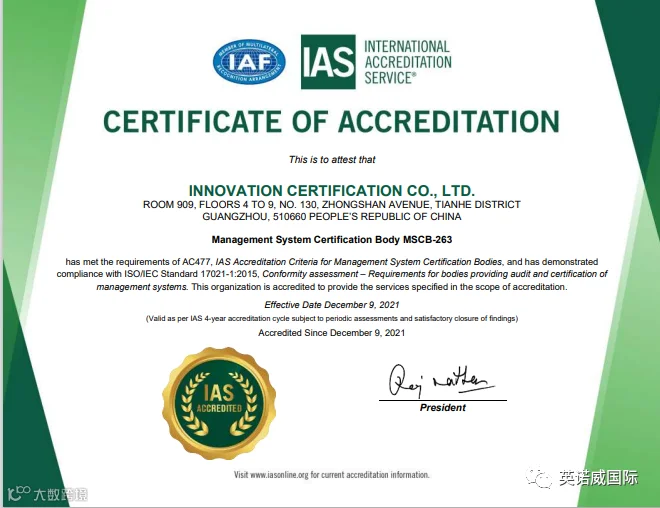Viewport: 660px width, 508px height.
Task: Click the blue IAF globe logo
Action: tap(249, 62)
